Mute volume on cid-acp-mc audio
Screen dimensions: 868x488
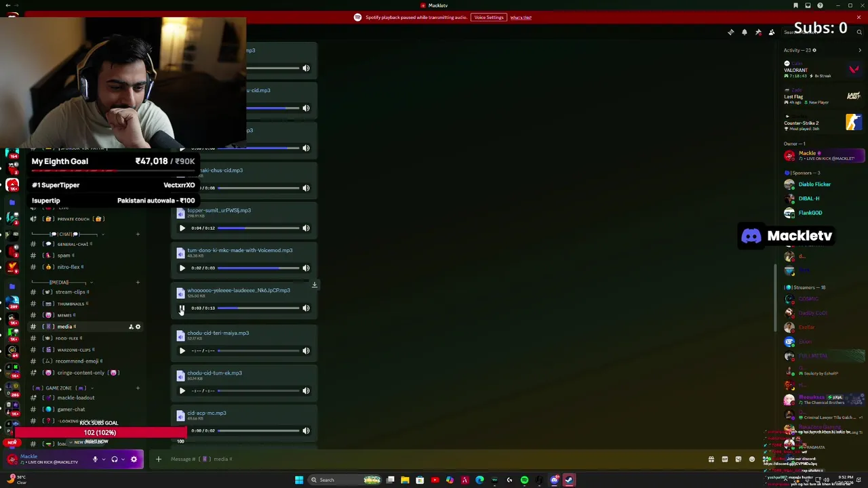pos(306,431)
